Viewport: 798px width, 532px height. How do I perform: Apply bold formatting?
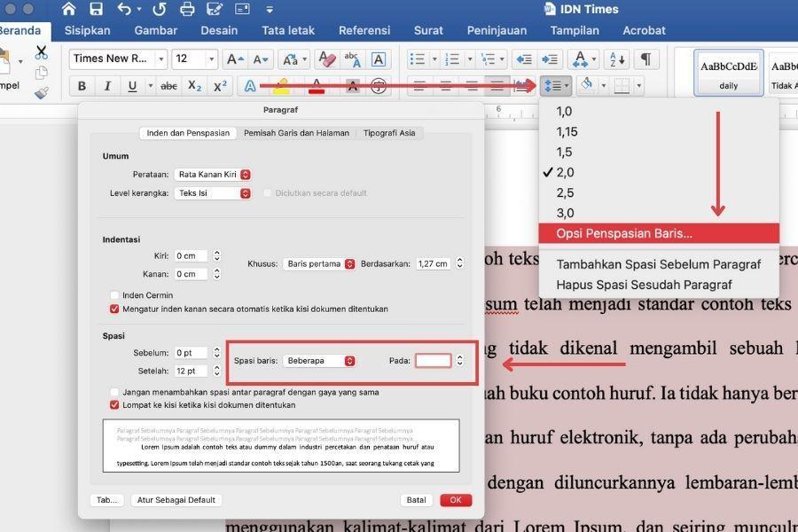coord(82,86)
